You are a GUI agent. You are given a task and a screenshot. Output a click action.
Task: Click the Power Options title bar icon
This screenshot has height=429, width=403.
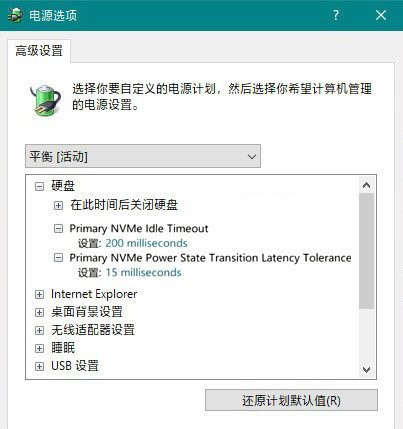[x=15, y=15]
